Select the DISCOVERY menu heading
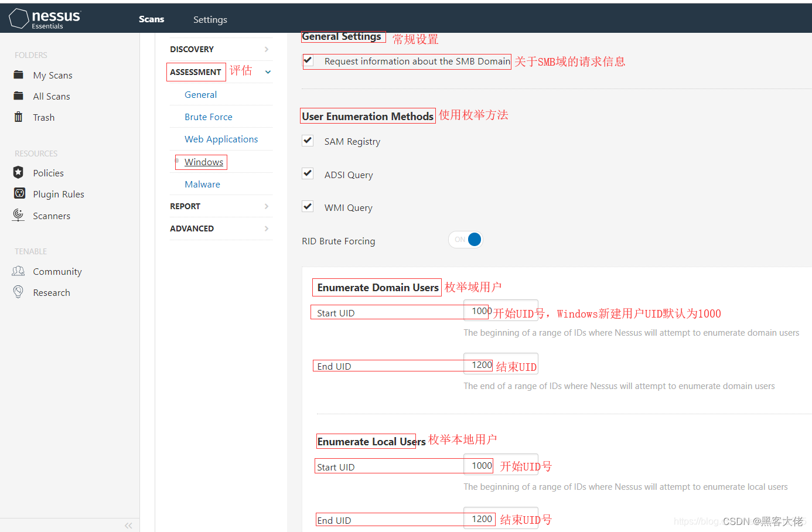Viewport: 812px width, 532px height. click(x=192, y=49)
